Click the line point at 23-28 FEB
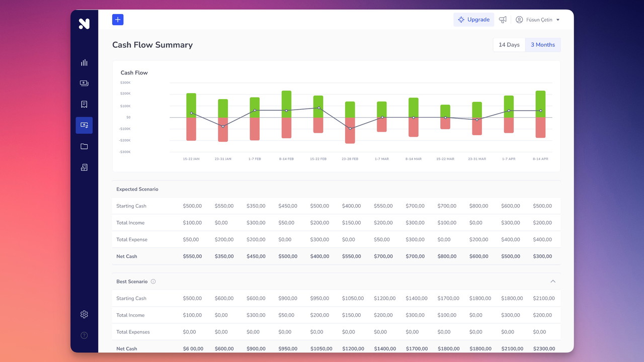The width and height of the screenshot is (644, 362). point(350,129)
